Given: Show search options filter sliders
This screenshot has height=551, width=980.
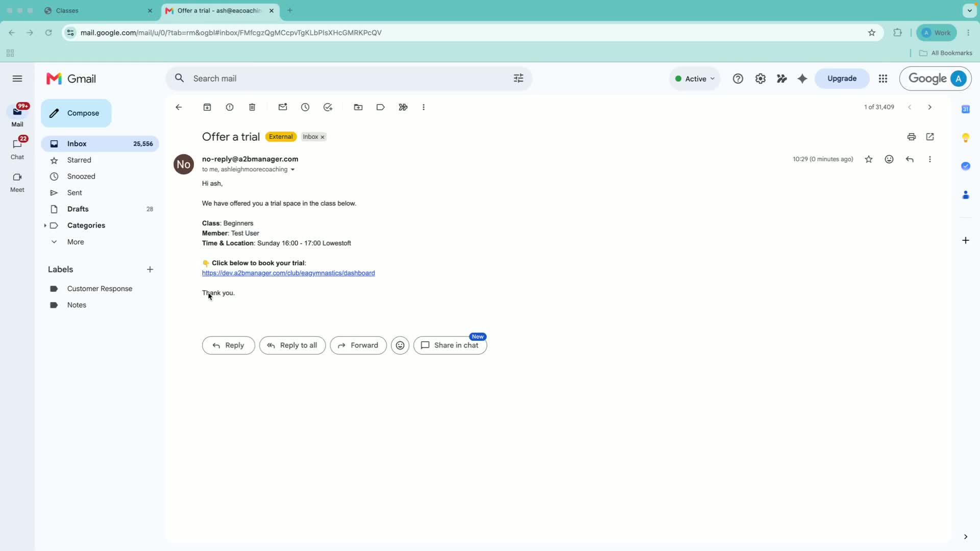Looking at the screenshot, I should tap(519, 79).
